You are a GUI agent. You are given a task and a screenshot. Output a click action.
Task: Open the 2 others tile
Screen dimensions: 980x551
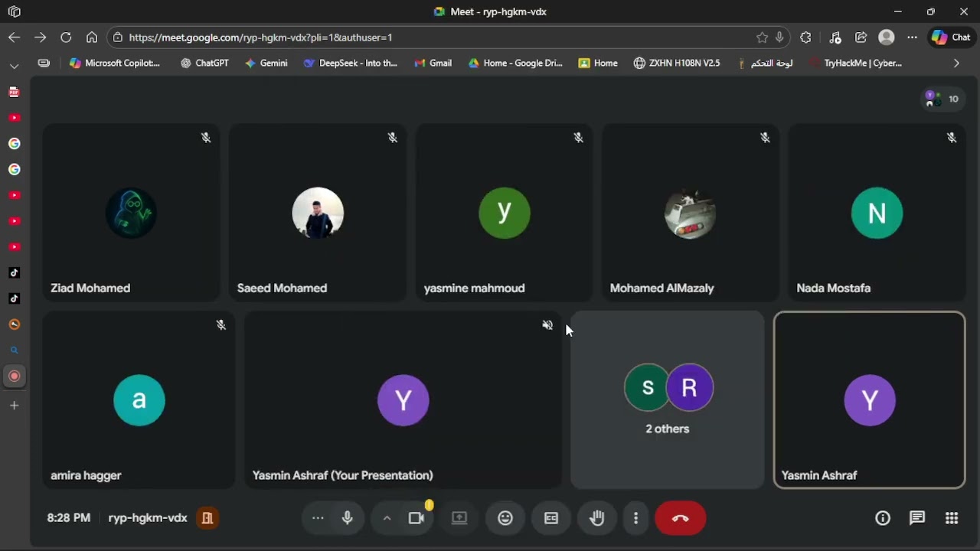point(668,399)
